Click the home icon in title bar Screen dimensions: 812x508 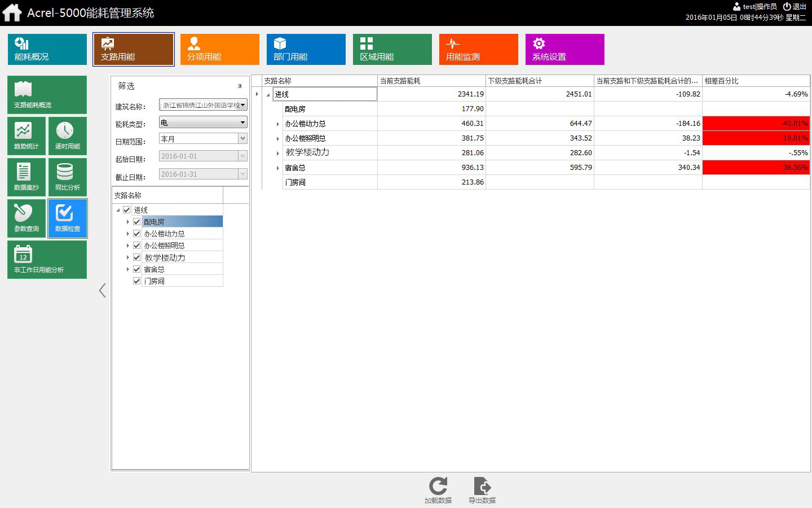[x=12, y=12]
